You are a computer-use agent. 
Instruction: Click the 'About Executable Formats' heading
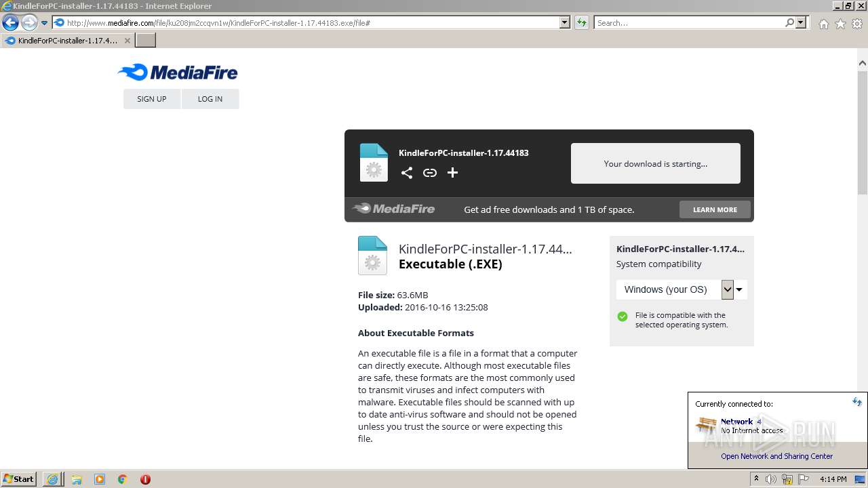pyautogui.click(x=416, y=333)
